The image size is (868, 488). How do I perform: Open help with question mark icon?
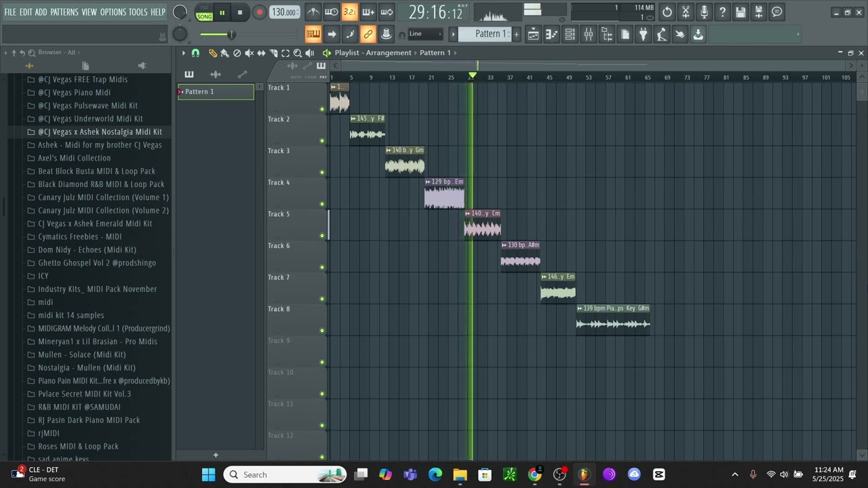coord(722,12)
